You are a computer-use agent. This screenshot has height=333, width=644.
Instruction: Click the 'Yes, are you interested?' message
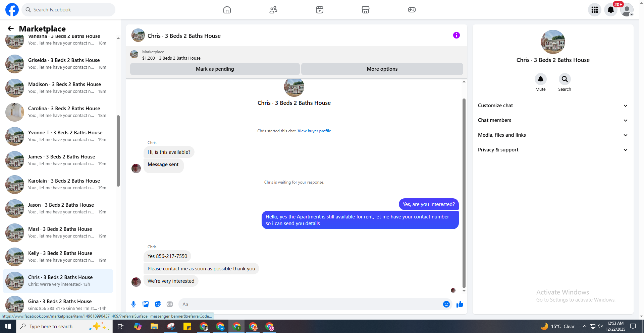click(429, 204)
